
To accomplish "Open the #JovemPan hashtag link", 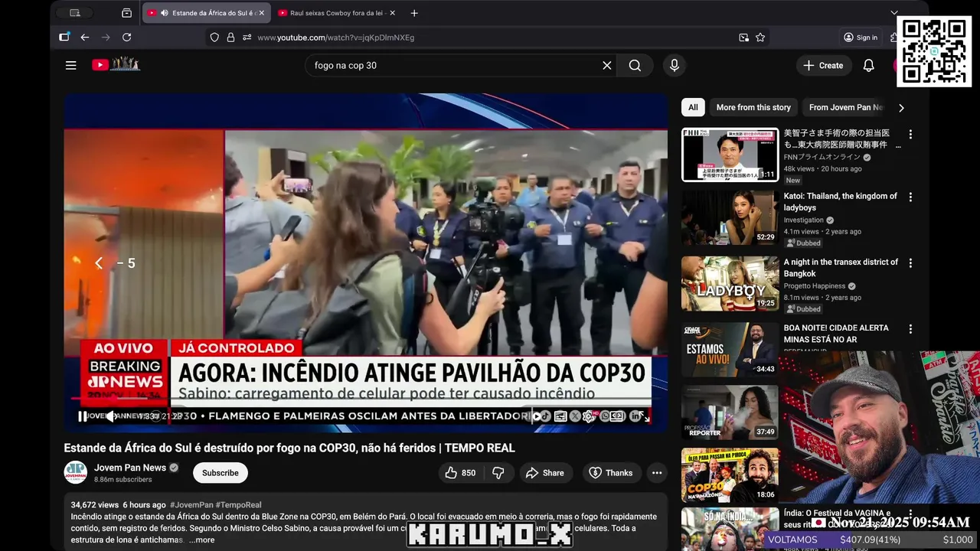I will (191, 505).
